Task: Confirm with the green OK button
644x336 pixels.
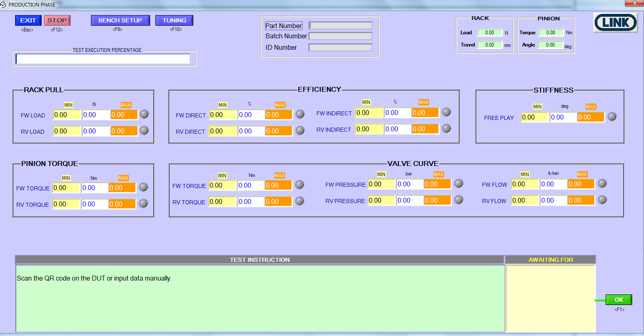Action: click(x=619, y=300)
